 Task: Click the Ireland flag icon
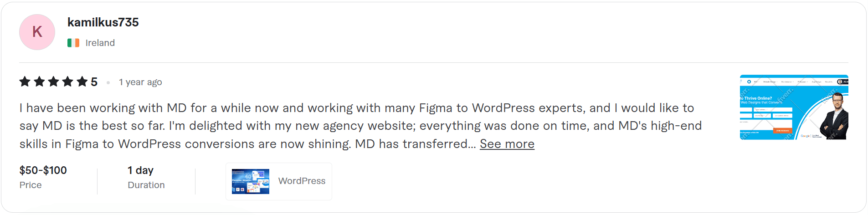pyautogui.click(x=73, y=43)
